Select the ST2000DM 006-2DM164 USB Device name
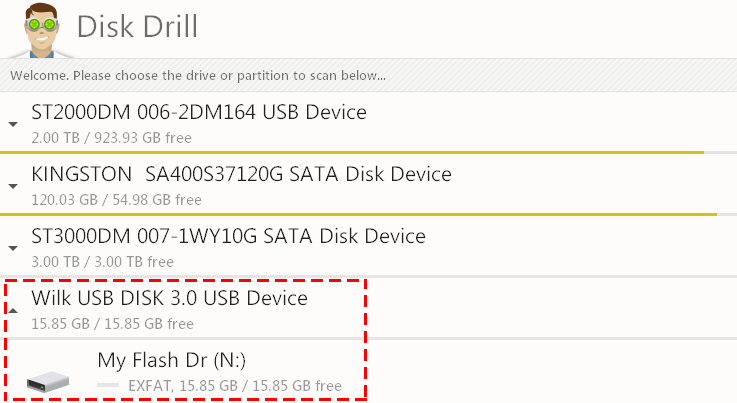The width and height of the screenshot is (737, 403). [x=199, y=112]
